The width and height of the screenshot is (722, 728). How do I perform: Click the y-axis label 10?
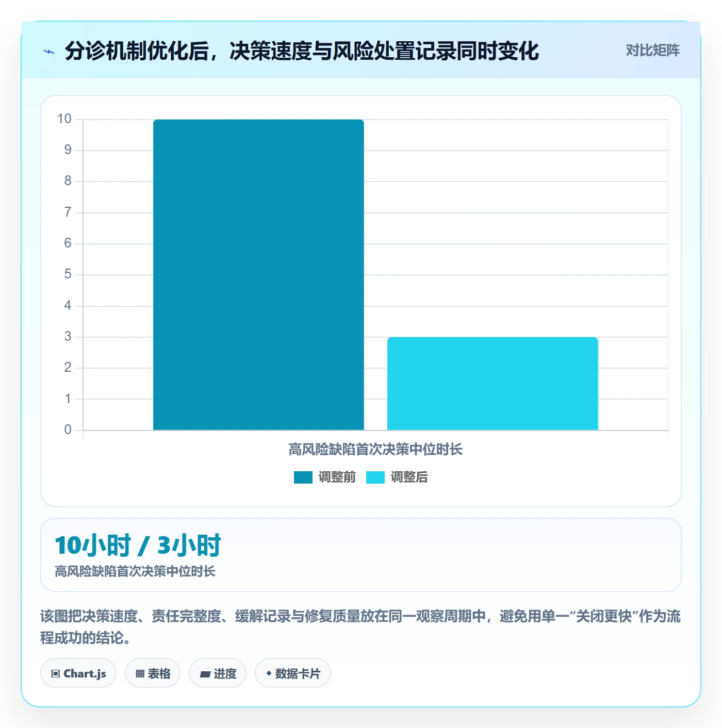pos(64,119)
